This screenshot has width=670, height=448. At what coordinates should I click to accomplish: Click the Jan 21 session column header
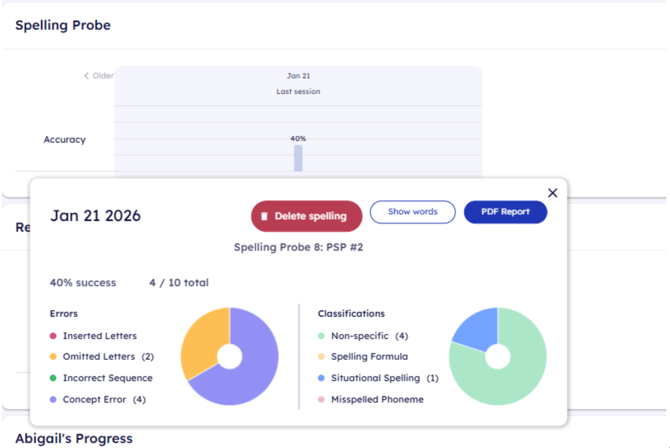[298, 76]
